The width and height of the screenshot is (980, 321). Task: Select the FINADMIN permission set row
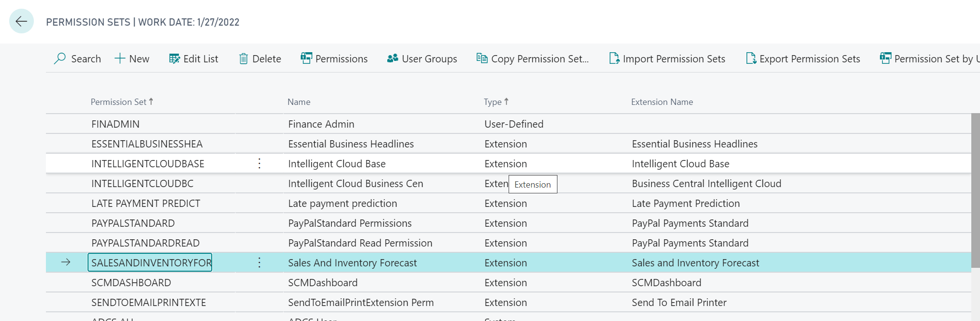tap(116, 124)
